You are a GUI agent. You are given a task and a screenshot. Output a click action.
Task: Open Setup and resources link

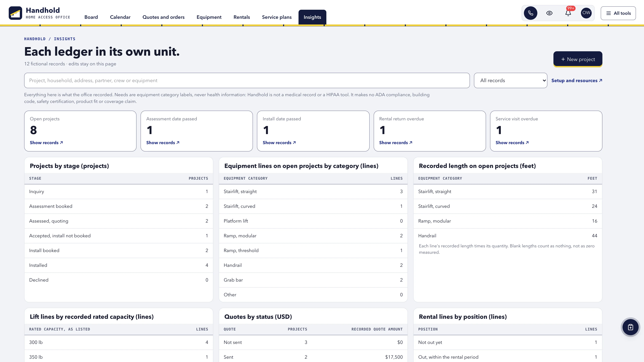tap(577, 80)
